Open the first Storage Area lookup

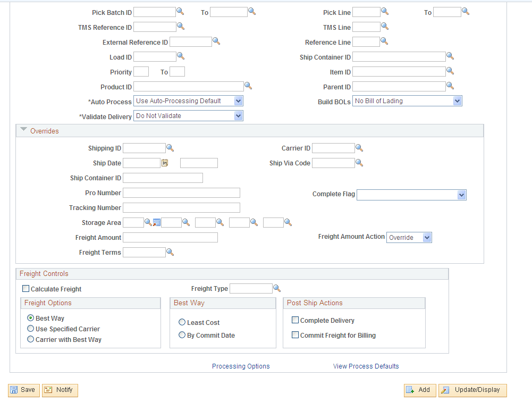[148, 222]
